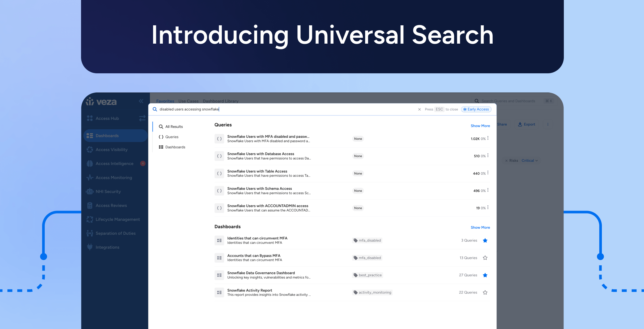Select All Results filter
Viewport: 644px width, 329px height.
pyautogui.click(x=171, y=127)
